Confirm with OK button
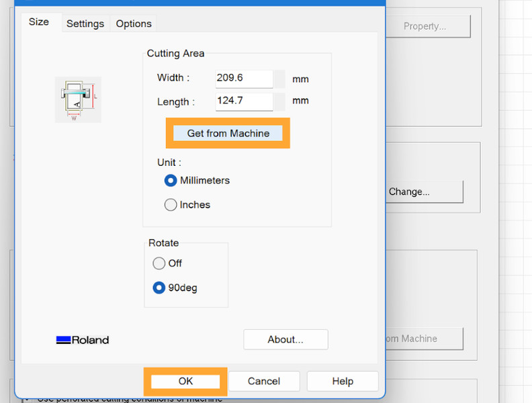532x403 pixels. pyautogui.click(x=185, y=382)
